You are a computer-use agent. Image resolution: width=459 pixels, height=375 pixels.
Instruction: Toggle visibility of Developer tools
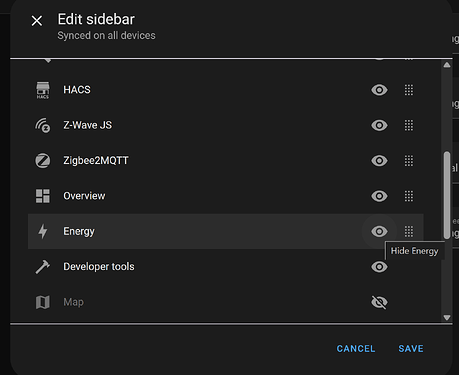tap(379, 267)
